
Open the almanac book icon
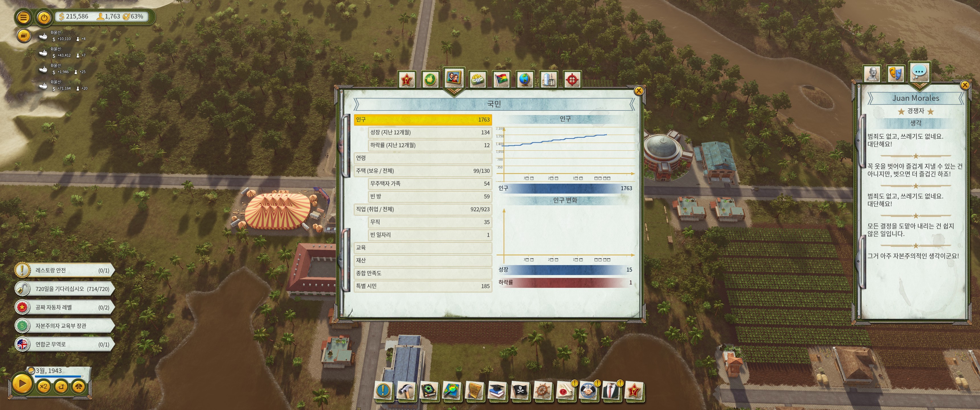(x=429, y=391)
